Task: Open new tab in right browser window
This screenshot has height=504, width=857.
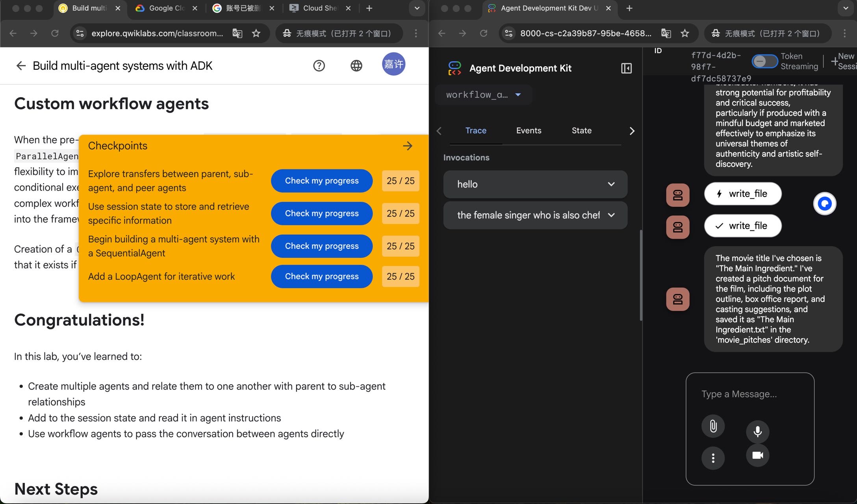Action: pos(629,8)
